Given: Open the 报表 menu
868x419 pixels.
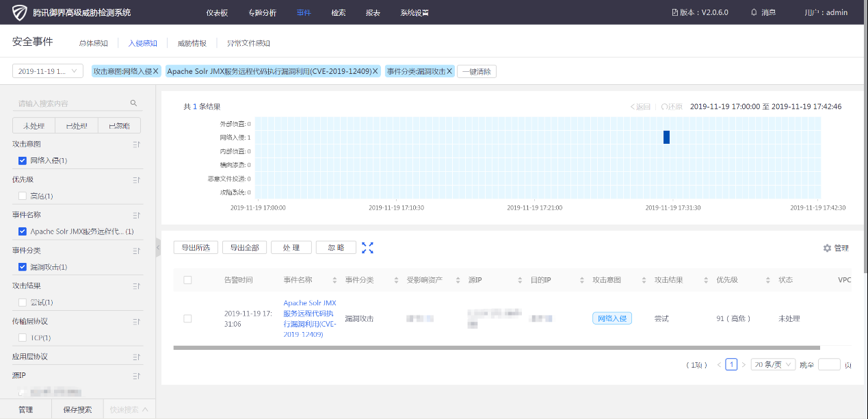Looking at the screenshot, I should point(373,12).
